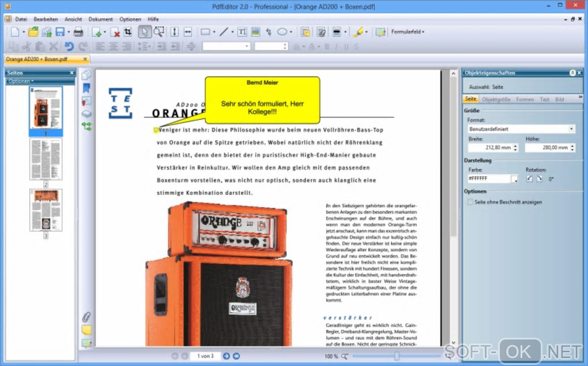Image resolution: width=588 pixels, height=366 pixels.
Task: Select page 2 thumbnail
Action: 46,159
